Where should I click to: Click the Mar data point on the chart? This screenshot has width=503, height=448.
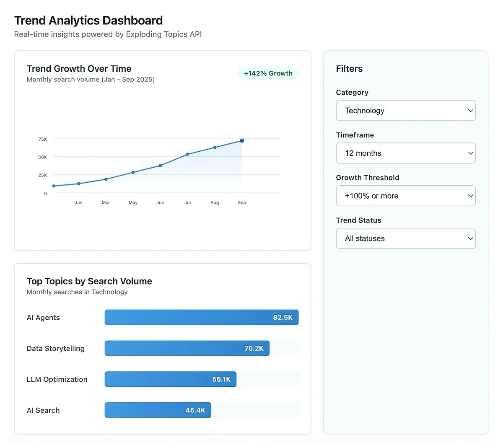pyautogui.click(x=106, y=179)
